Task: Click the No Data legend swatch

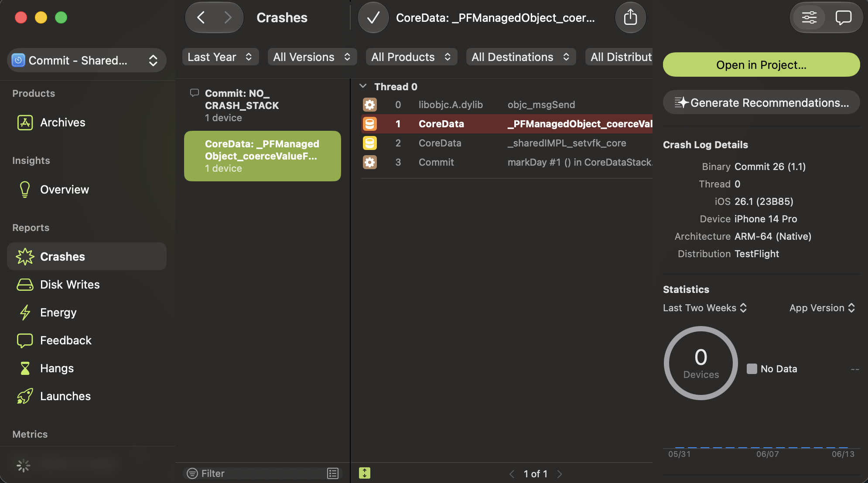Action: (x=752, y=369)
